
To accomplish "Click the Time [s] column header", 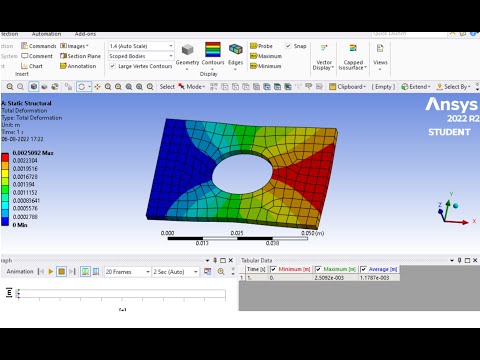I will [x=257, y=269].
